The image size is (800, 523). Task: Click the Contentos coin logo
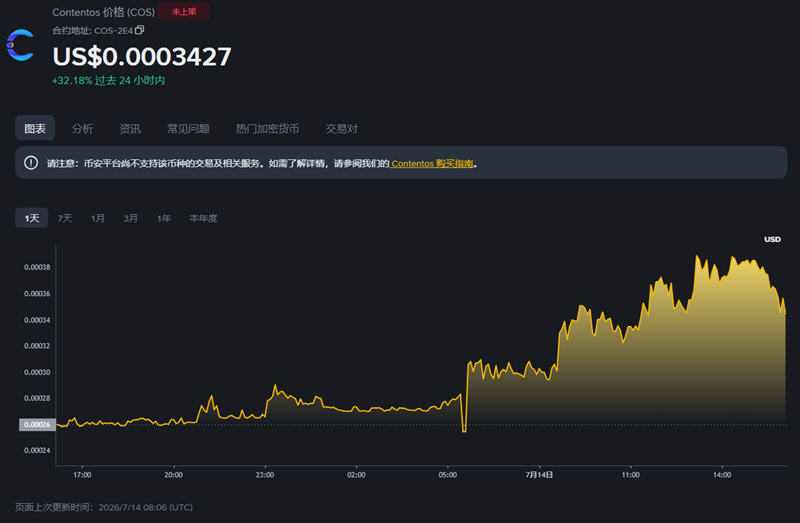(x=20, y=45)
